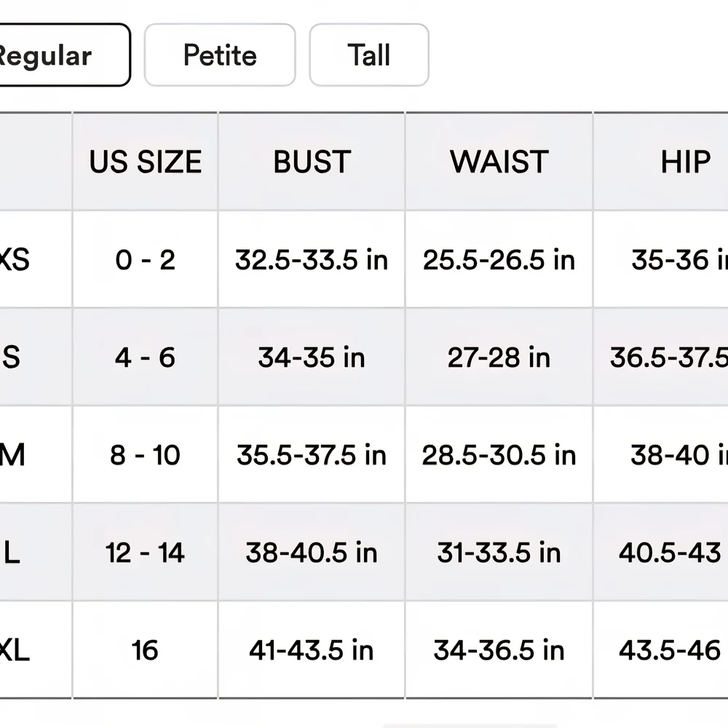
Task: Click the 34-35 in bust measurement
Action: point(312,357)
